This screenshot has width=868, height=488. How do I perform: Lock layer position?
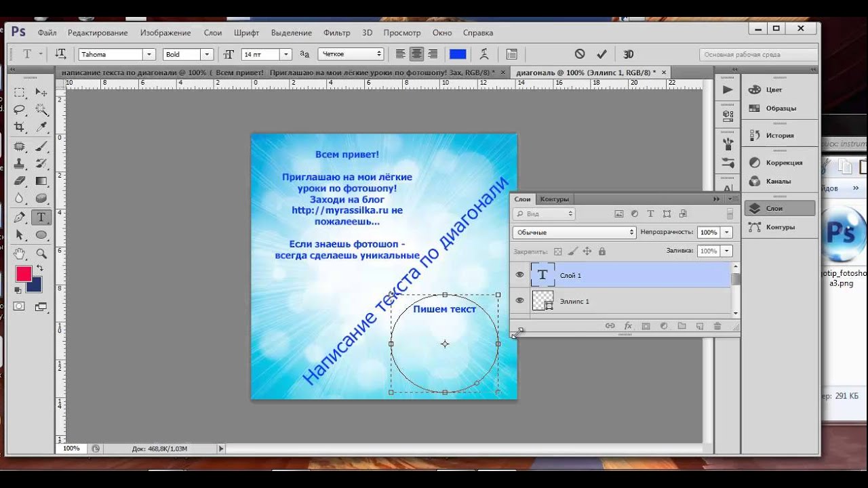pyautogui.click(x=587, y=251)
